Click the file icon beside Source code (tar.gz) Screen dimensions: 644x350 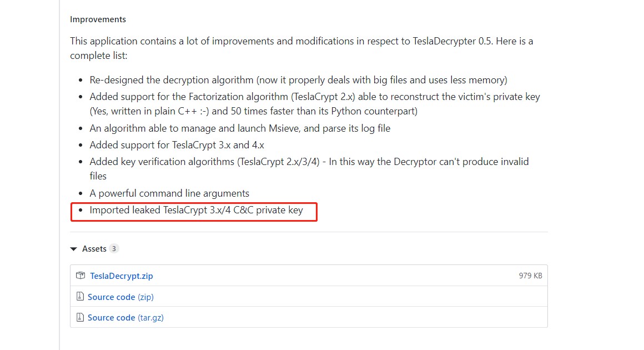pyautogui.click(x=80, y=318)
